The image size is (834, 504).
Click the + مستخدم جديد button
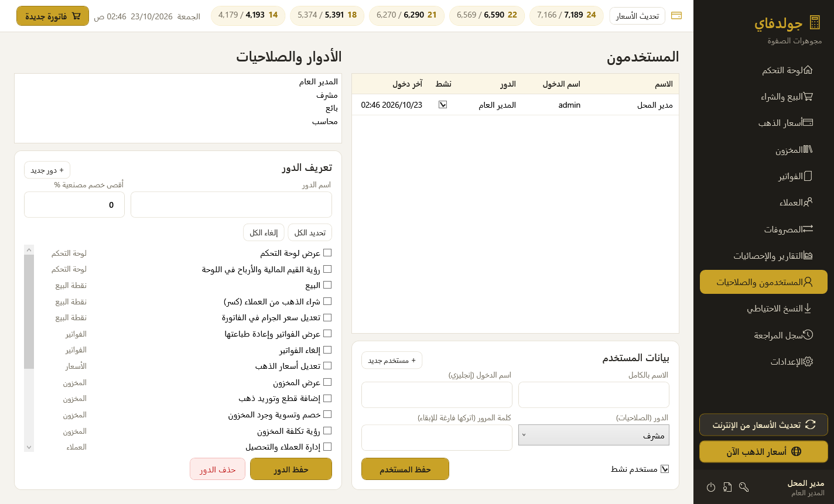pyautogui.click(x=392, y=360)
